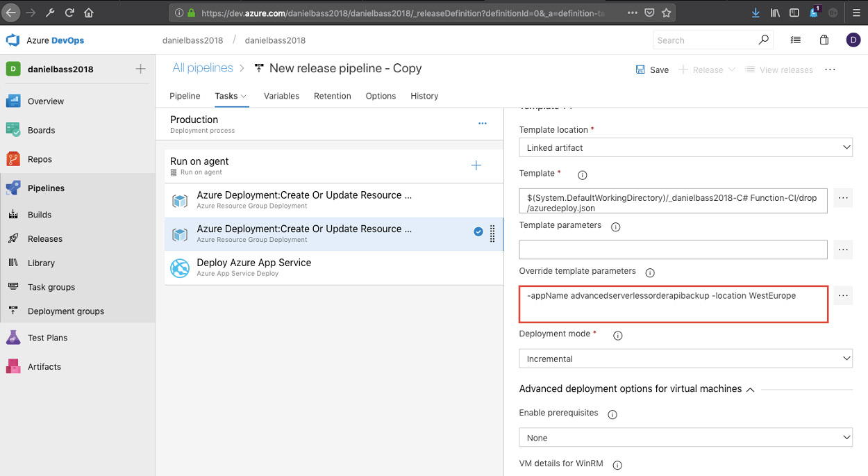Open Deployment groups page
The width and height of the screenshot is (868, 476).
pyautogui.click(x=66, y=312)
